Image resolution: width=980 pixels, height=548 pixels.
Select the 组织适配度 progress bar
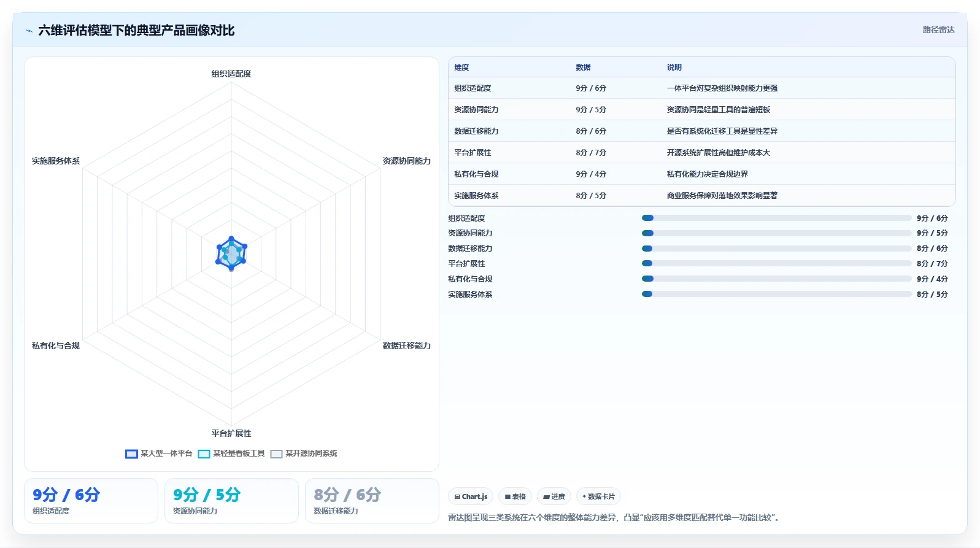coord(776,218)
